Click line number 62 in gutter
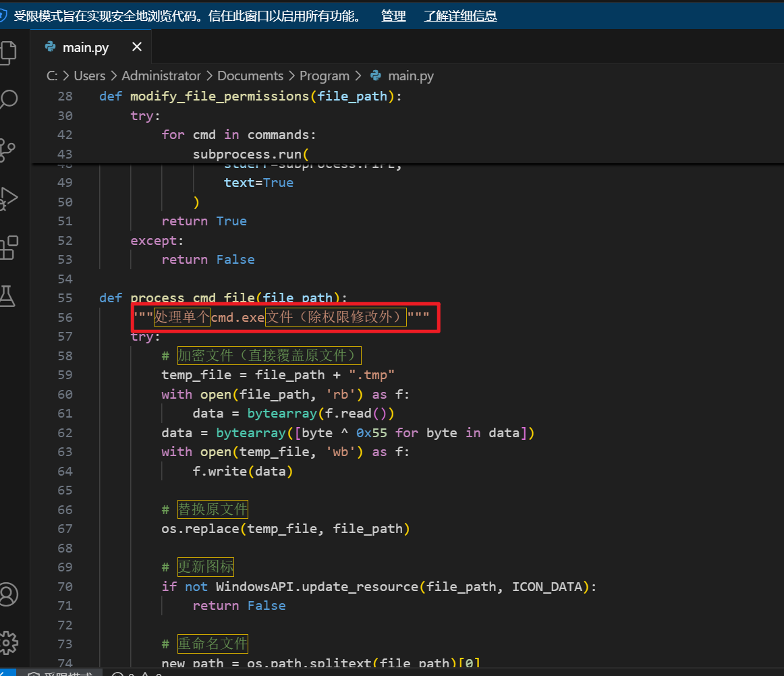The image size is (784, 676). pyautogui.click(x=65, y=433)
